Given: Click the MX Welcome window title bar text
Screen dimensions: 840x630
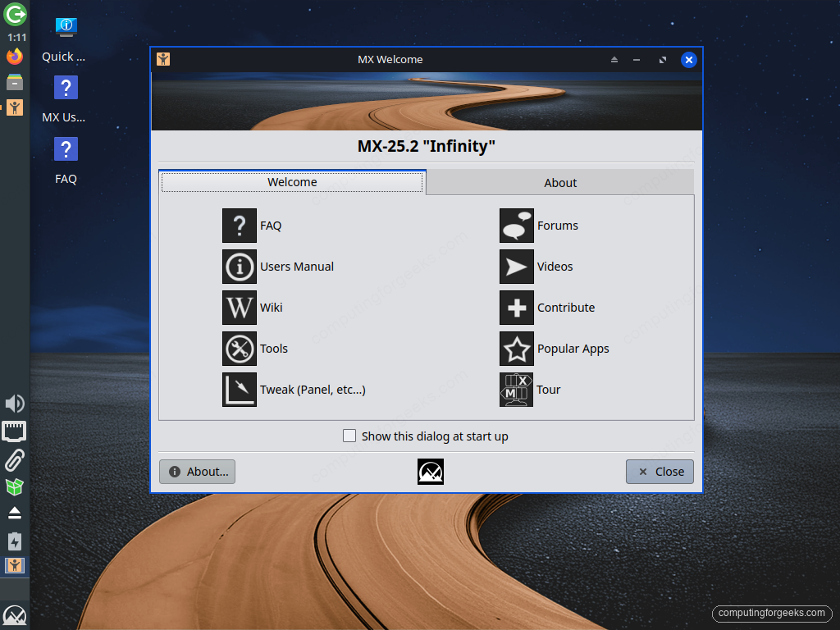Looking at the screenshot, I should [390, 59].
